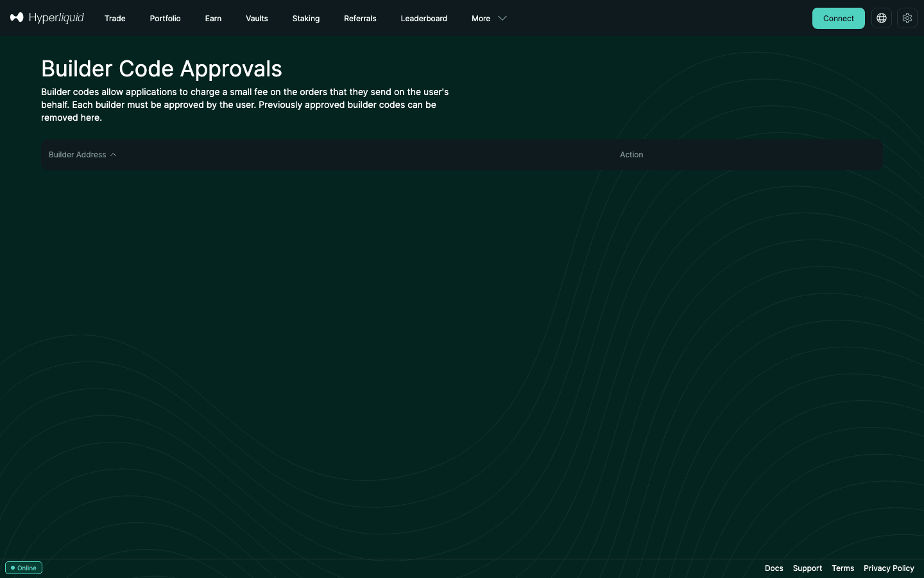This screenshot has width=924, height=578.
Task: Click the Online status indicator
Action: click(x=24, y=568)
